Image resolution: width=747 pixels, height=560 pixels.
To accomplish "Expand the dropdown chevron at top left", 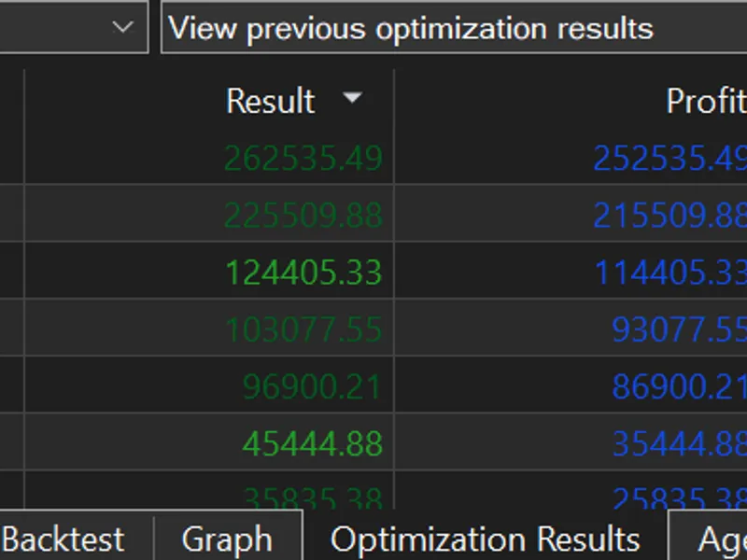I will (x=123, y=27).
